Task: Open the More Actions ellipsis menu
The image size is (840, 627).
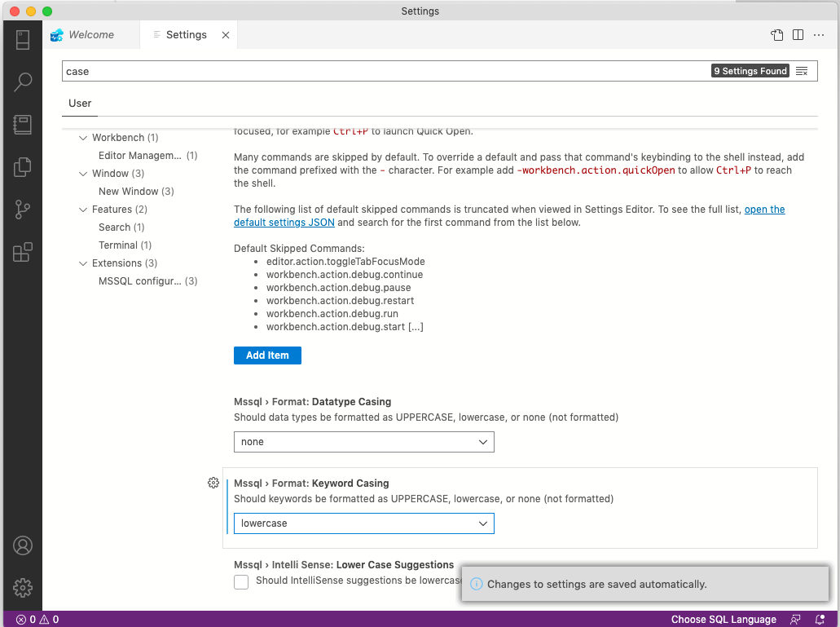Action: coord(819,35)
